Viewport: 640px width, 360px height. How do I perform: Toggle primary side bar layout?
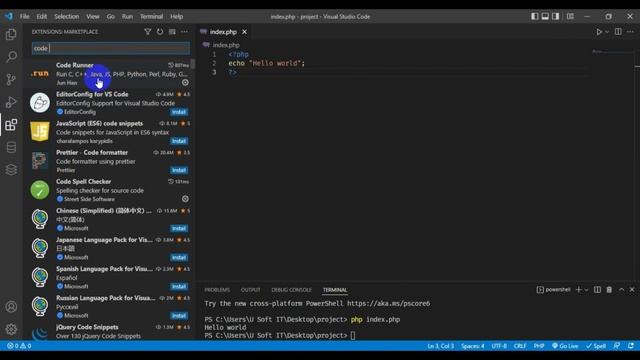(535, 16)
